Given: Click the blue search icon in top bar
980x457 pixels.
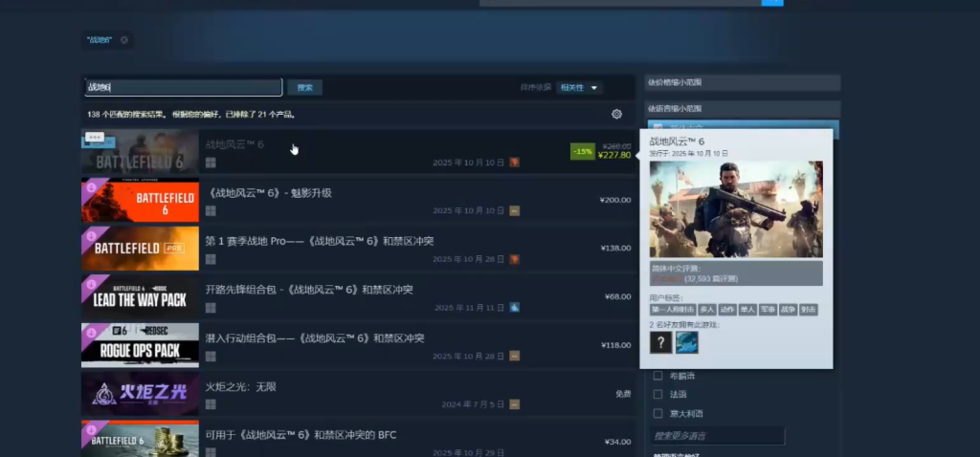Looking at the screenshot, I should [772, 2].
